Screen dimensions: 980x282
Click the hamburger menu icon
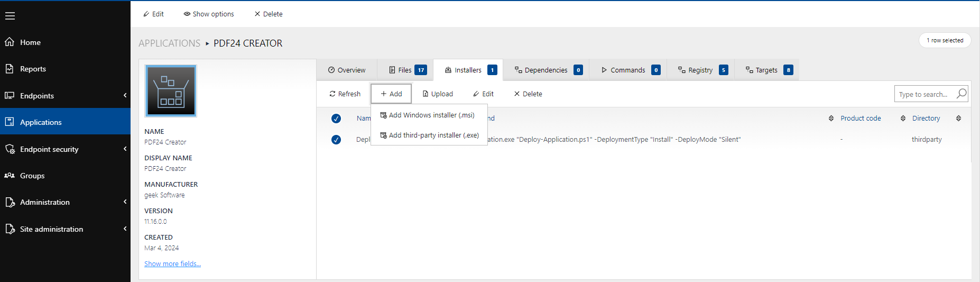point(10,16)
